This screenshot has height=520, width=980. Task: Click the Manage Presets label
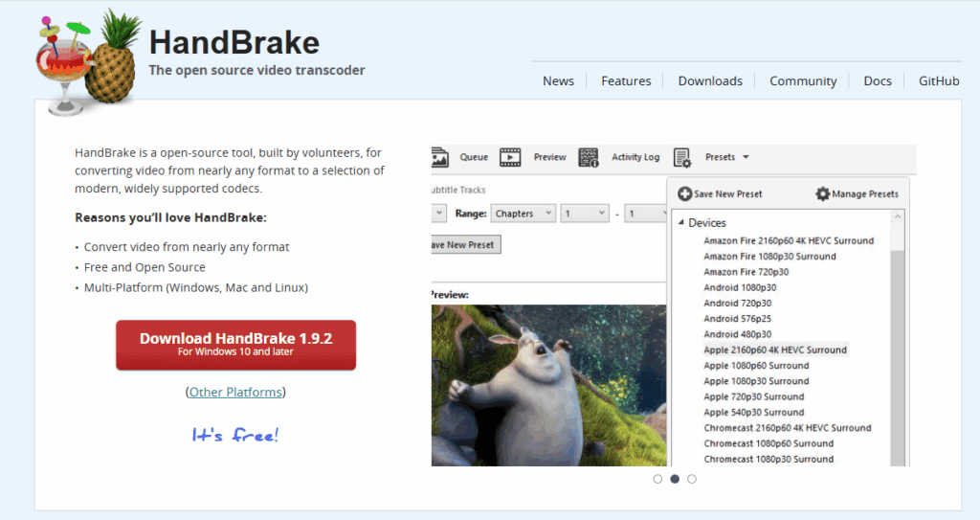pyautogui.click(x=865, y=194)
